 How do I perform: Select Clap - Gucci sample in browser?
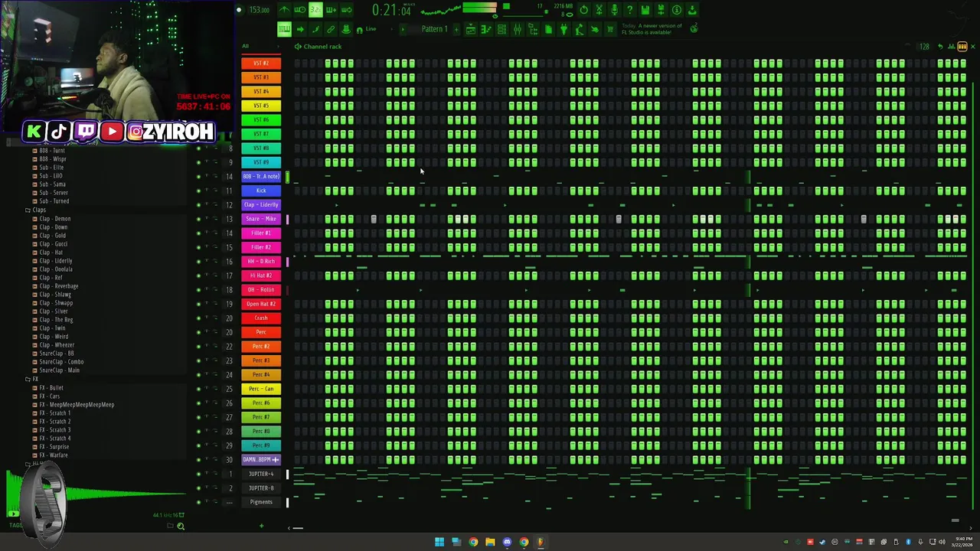pos(54,244)
